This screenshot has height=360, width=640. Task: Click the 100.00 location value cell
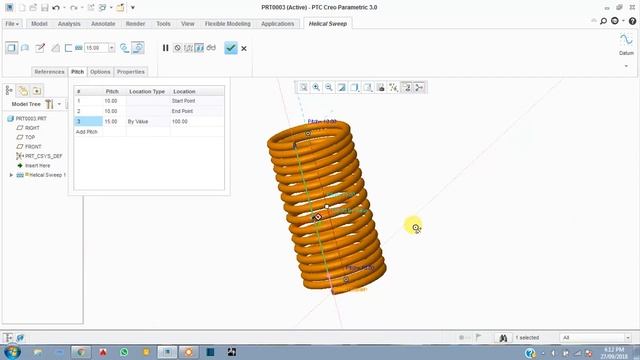pyautogui.click(x=197, y=122)
